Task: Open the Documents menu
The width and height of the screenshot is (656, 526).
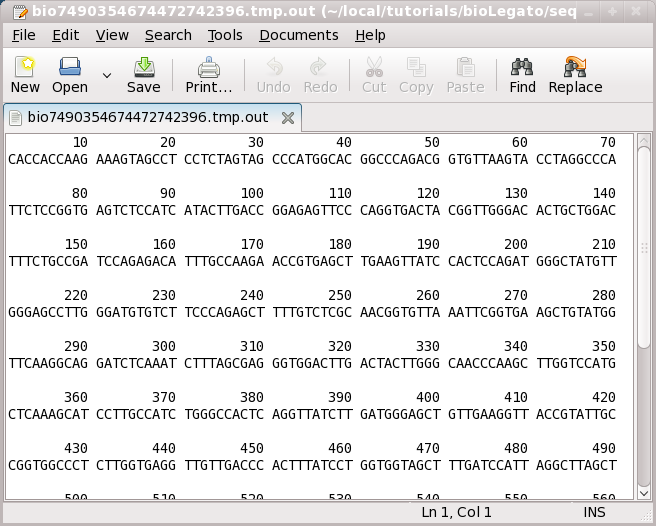Action: coord(299,35)
